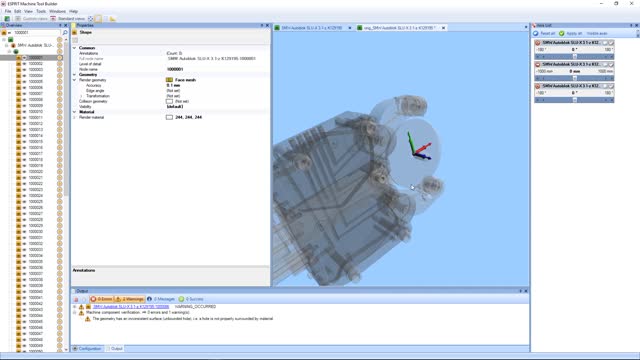Click Apply all in Axis List
This screenshot has width=640, height=360.
coord(571,33)
